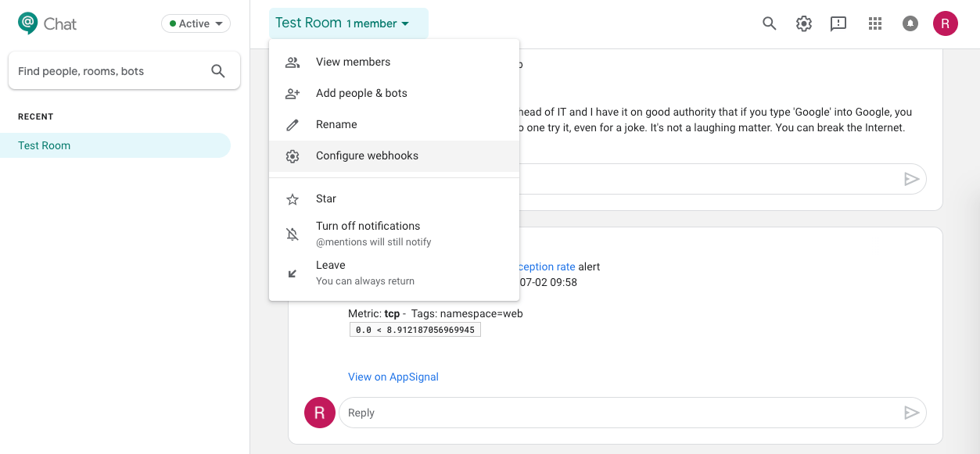Click the '0.0 < 8.912187056969945' value
Screen dimensions: 980x454
click(415, 330)
